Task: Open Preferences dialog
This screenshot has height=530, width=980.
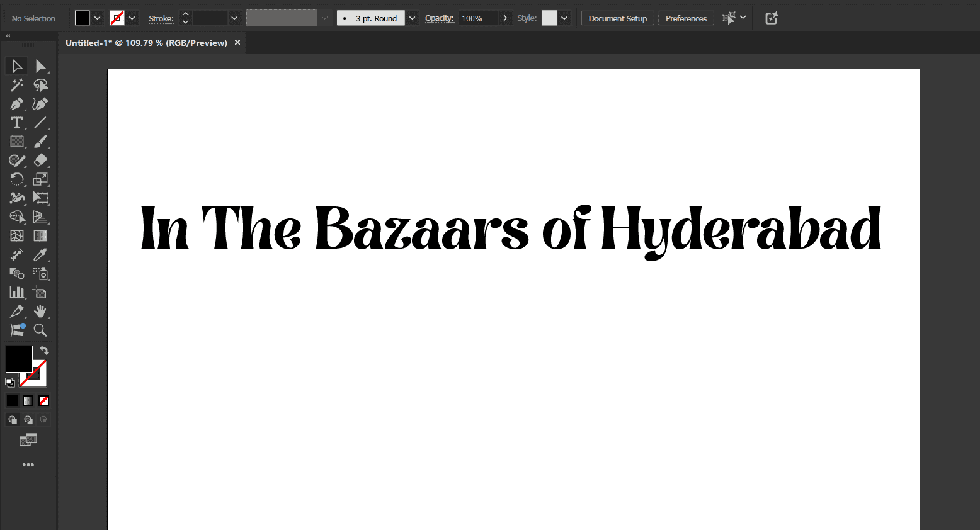Action: point(686,18)
